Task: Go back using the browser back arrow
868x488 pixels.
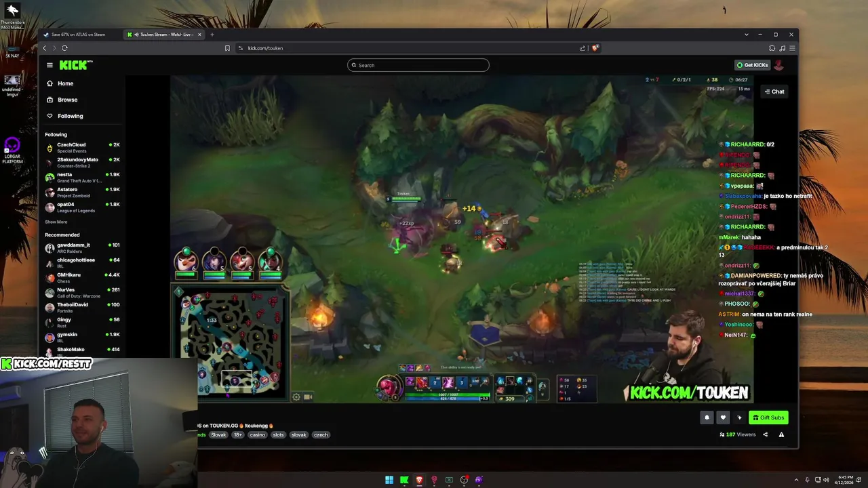Action: point(45,48)
